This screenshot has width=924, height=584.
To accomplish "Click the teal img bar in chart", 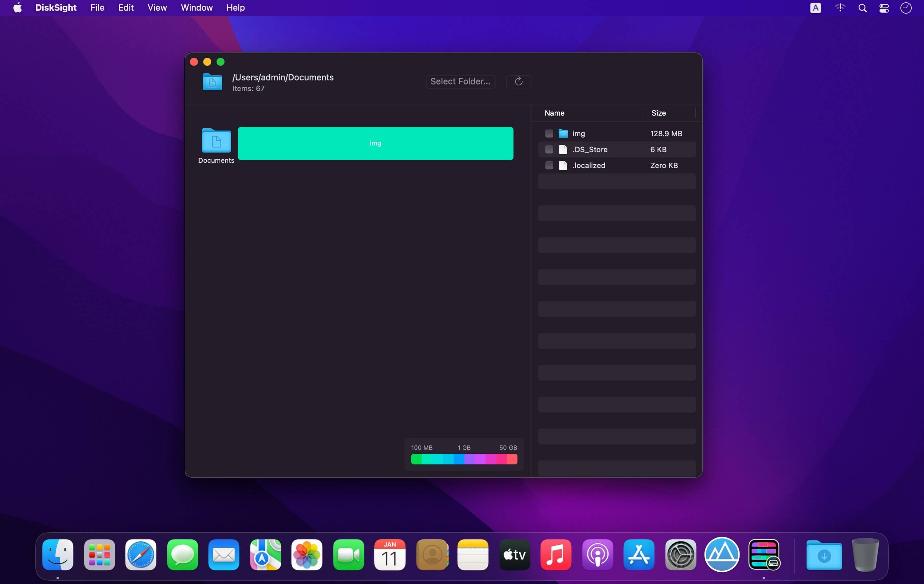I will click(375, 144).
